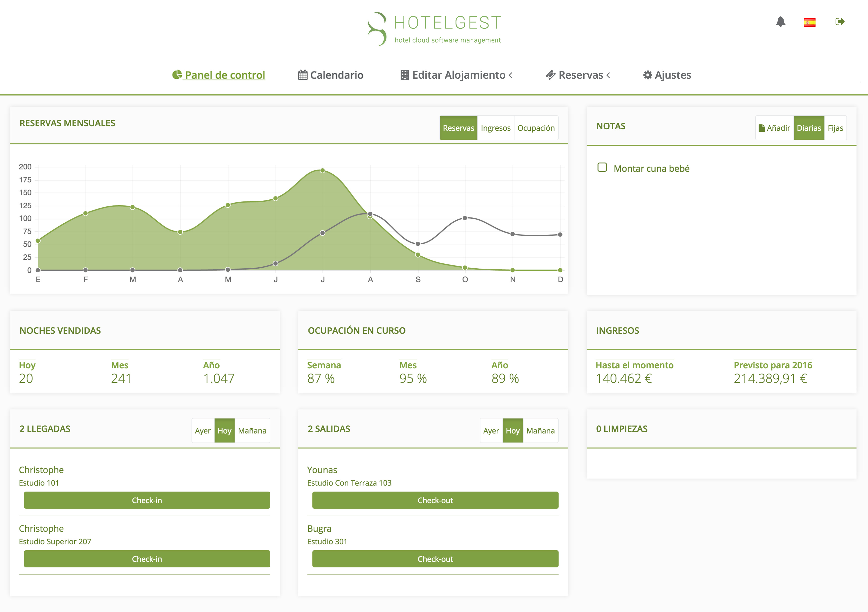
Task: Click the July peak point on chart
Action: click(323, 171)
